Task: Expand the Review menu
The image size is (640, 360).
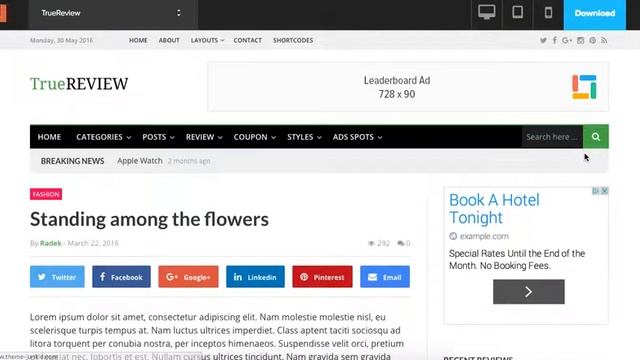Action: [x=204, y=137]
